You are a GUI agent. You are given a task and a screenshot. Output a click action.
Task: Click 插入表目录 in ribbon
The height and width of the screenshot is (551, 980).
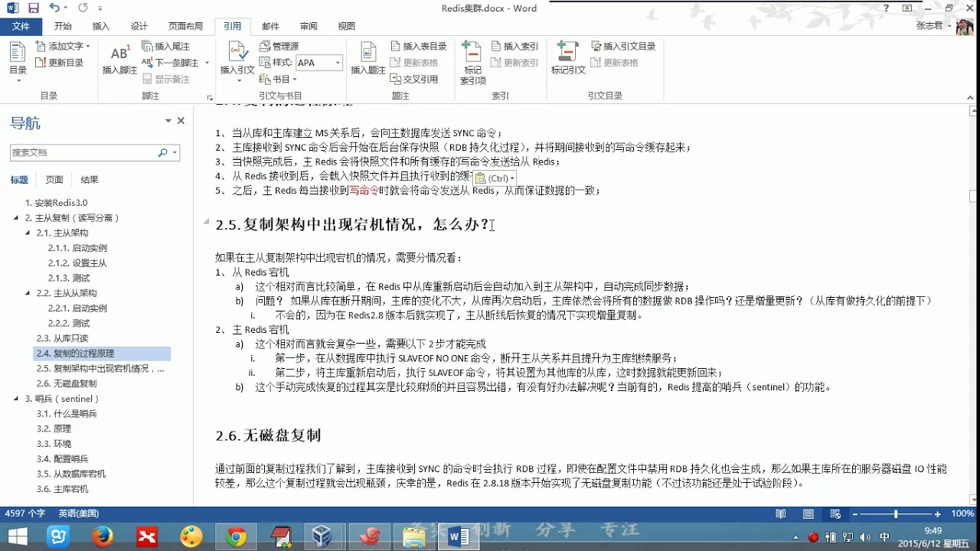click(x=419, y=47)
